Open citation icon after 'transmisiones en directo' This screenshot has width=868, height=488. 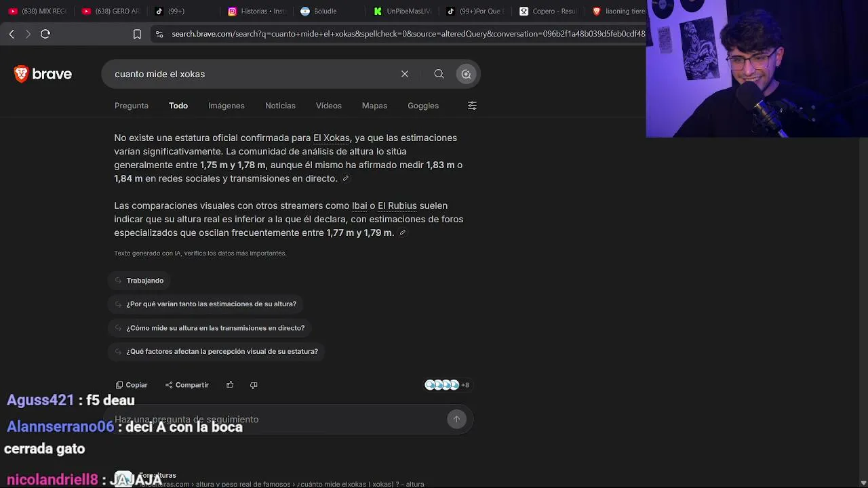click(346, 178)
